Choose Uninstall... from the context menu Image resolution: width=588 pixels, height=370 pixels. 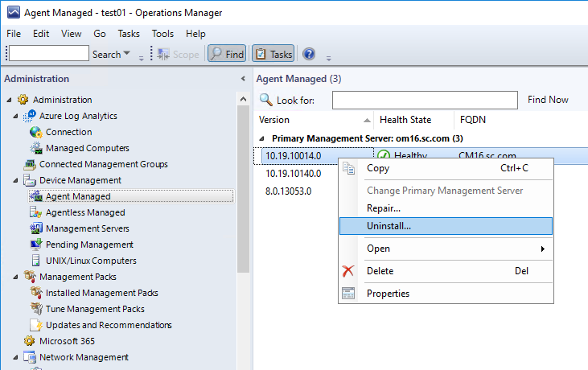[446, 226]
